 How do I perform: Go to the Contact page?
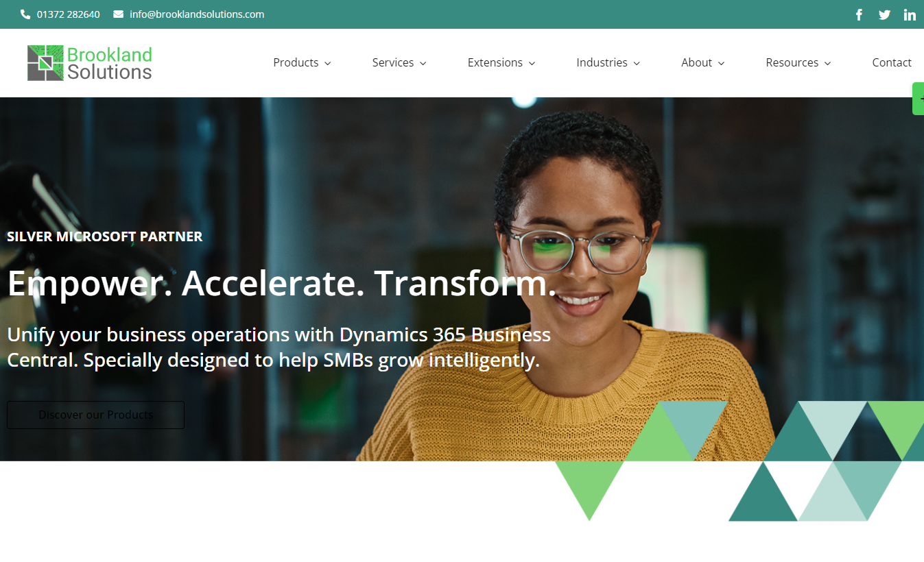(892, 62)
